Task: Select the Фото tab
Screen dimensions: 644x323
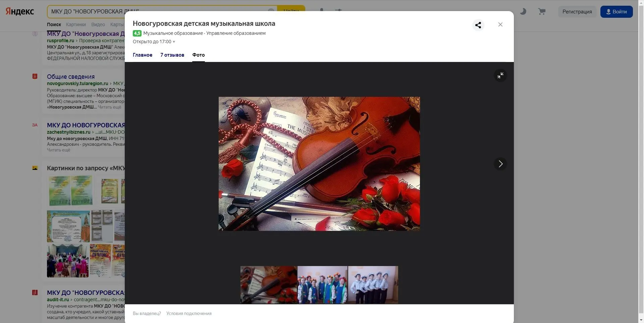Action: [198, 55]
